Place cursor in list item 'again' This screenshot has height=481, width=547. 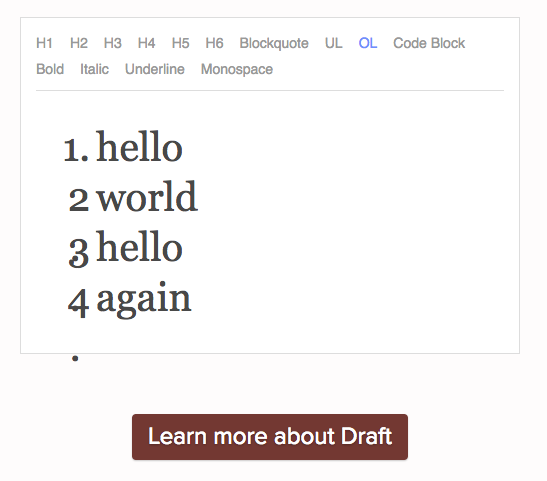tap(144, 299)
